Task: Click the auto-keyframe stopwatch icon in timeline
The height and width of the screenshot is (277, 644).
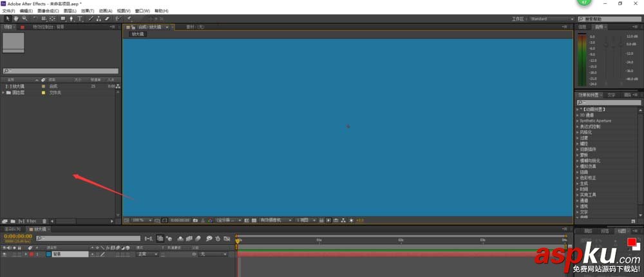Action: (x=218, y=238)
